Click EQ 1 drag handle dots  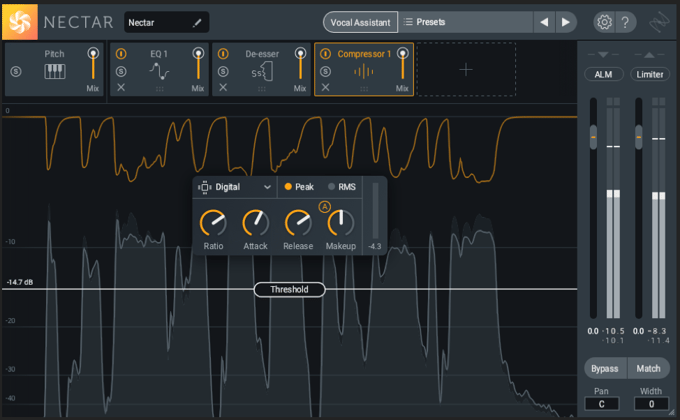point(160,89)
